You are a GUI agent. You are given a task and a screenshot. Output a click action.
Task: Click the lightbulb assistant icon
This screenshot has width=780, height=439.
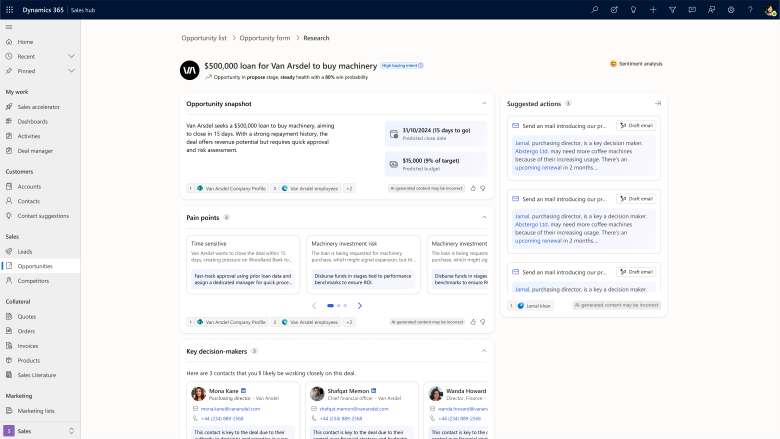[x=633, y=9]
